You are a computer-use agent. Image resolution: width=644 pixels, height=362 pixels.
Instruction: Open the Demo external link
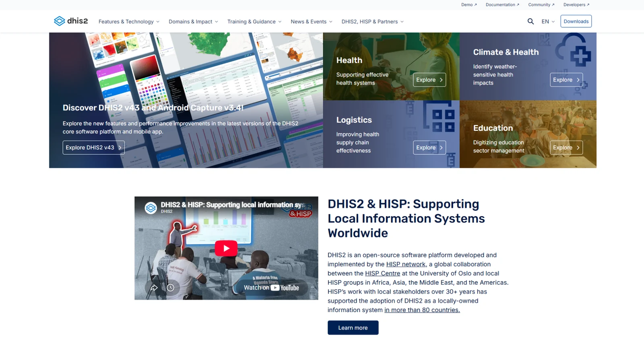[469, 5]
